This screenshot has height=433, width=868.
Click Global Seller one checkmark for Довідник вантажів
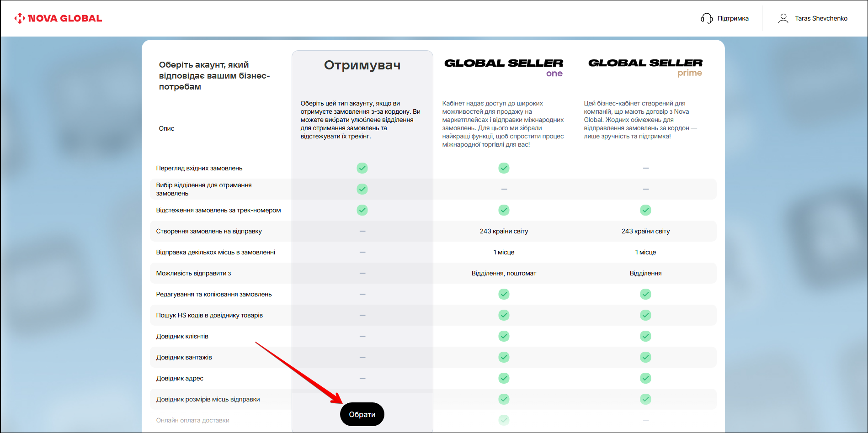click(x=504, y=357)
